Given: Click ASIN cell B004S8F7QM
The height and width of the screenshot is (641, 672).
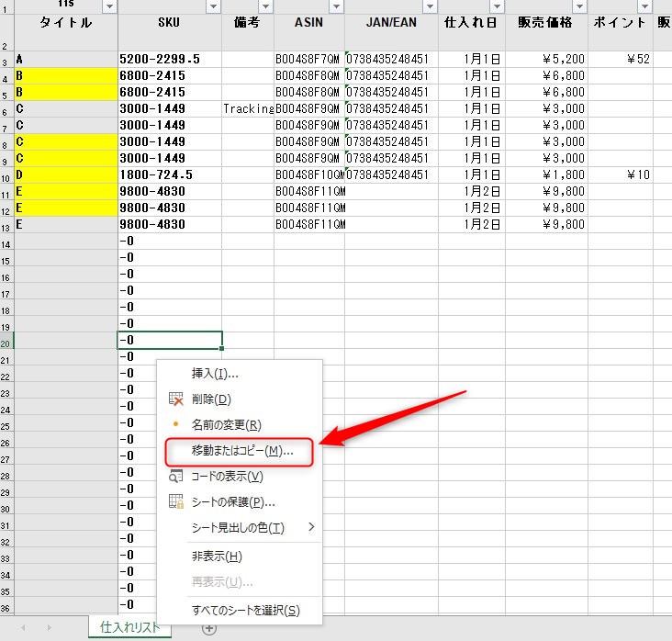Looking at the screenshot, I should (309, 59).
